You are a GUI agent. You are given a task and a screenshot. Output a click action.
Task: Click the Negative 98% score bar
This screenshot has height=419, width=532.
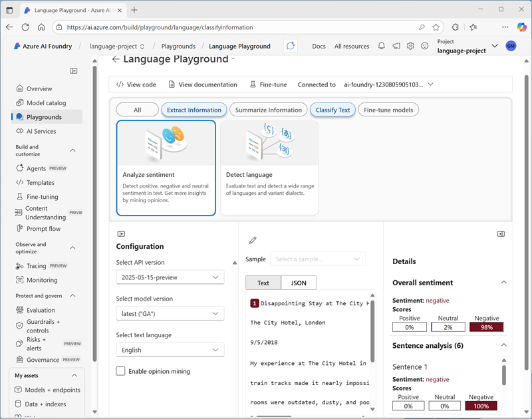tap(486, 327)
